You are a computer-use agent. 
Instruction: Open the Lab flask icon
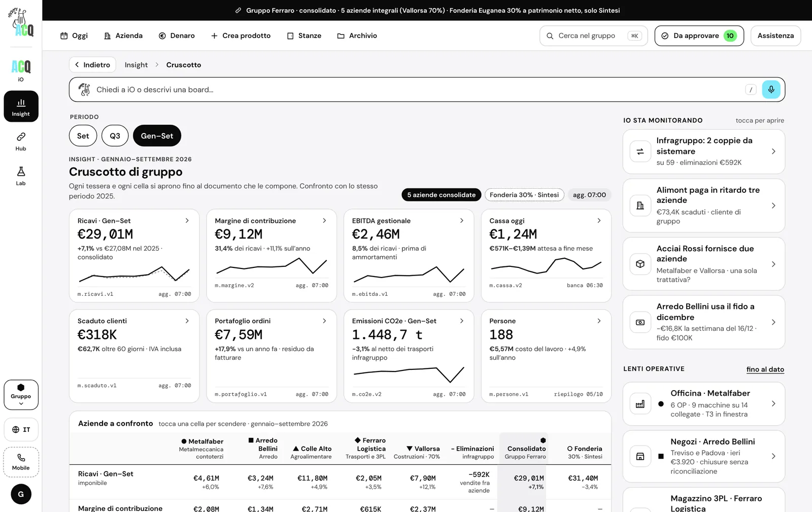[x=21, y=176]
